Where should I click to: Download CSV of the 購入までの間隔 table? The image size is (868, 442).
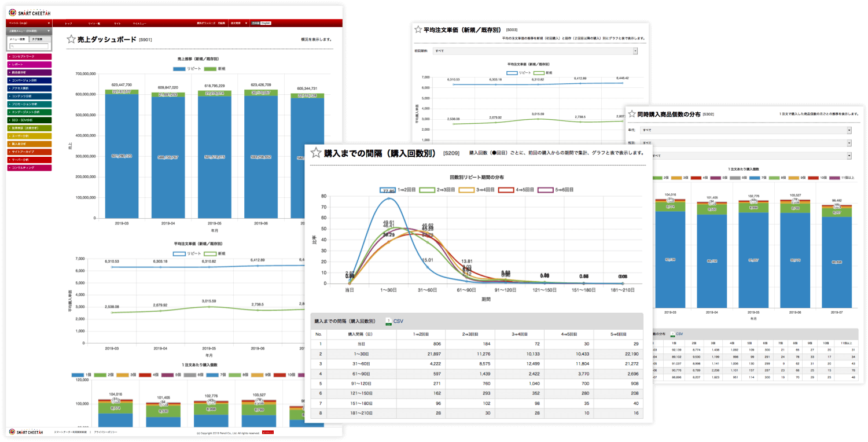(x=393, y=321)
